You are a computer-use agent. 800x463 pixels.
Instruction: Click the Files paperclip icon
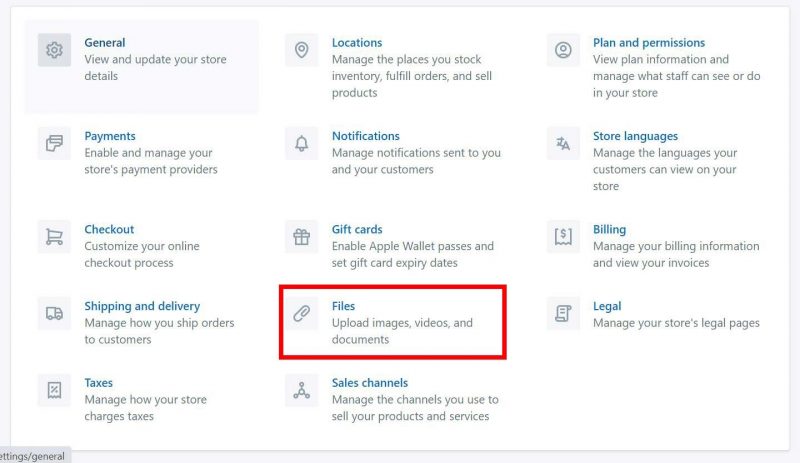(x=301, y=313)
